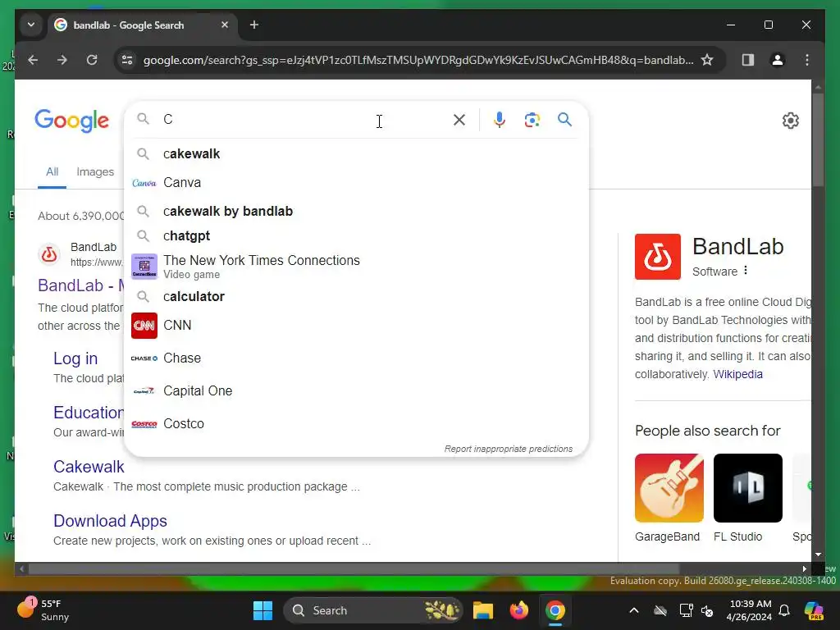This screenshot has width=840, height=630.
Task: Open the Wikipedia link in knowledge panel
Action: point(737,374)
